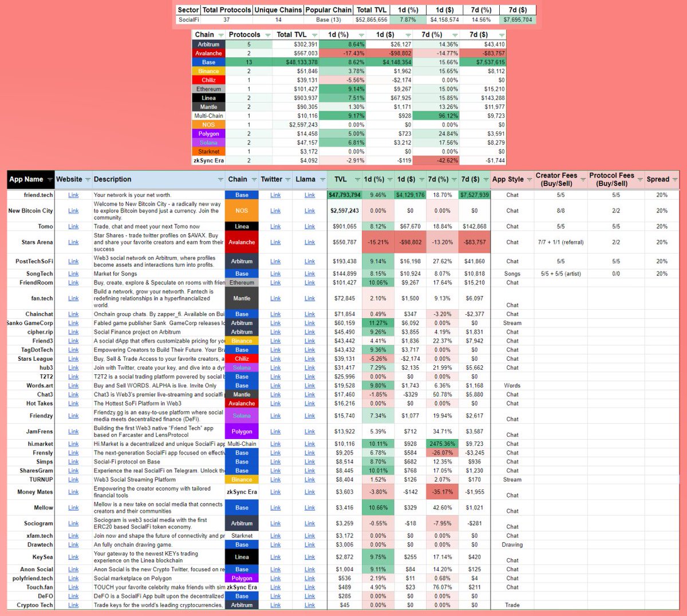Open the fan.tech Llama link

[310, 298]
